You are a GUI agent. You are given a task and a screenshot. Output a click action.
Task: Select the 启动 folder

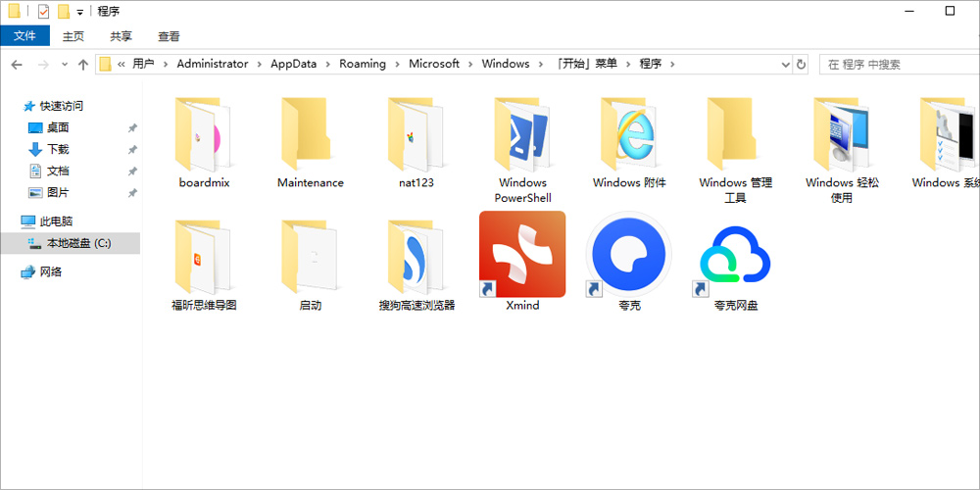tap(310, 265)
